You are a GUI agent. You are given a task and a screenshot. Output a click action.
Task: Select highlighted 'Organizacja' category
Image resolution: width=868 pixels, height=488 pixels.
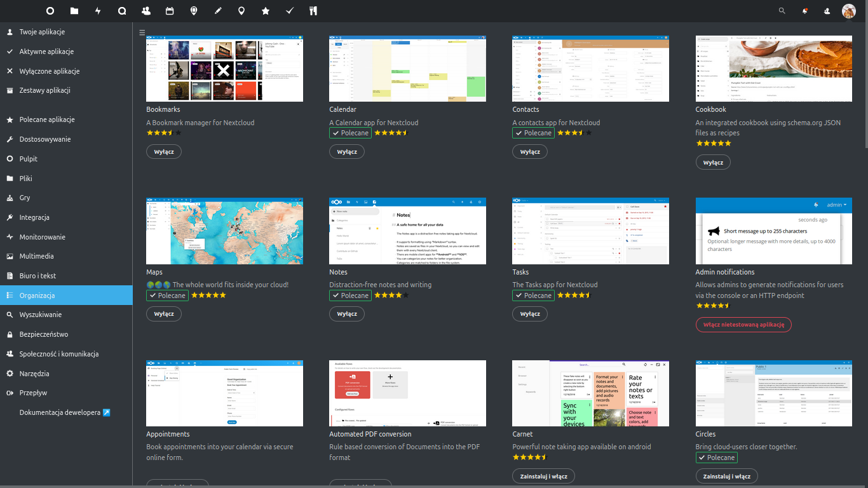[x=66, y=295]
